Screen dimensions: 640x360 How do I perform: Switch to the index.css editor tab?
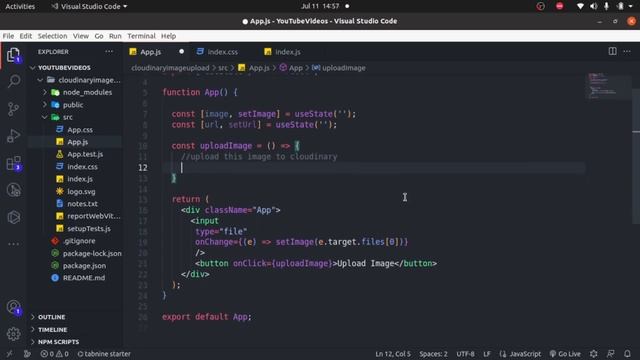[222, 52]
